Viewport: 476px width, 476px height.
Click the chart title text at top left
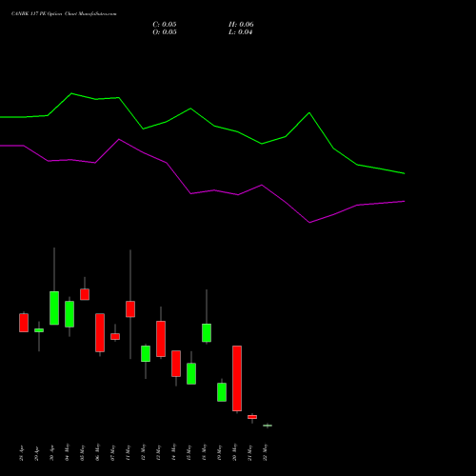[64, 14]
